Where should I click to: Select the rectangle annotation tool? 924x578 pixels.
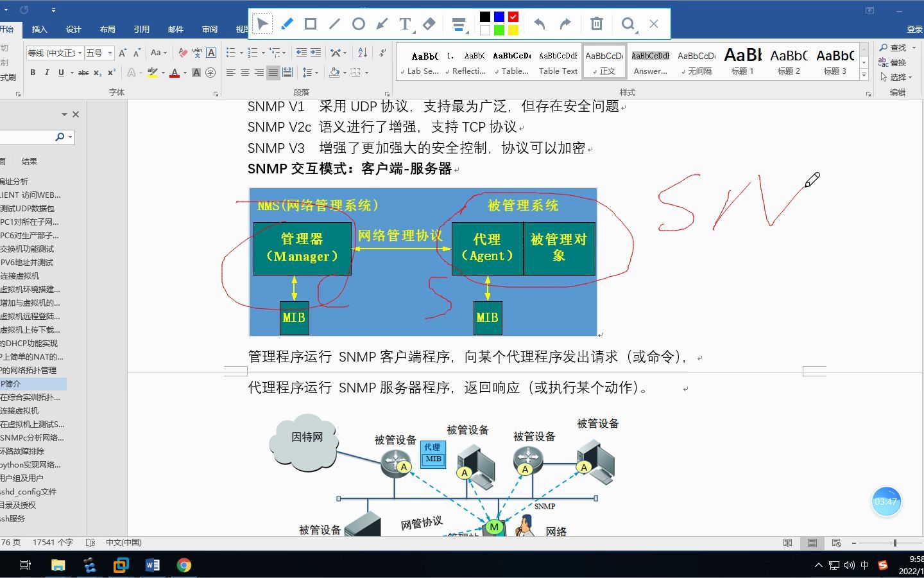pyautogui.click(x=311, y=23)
